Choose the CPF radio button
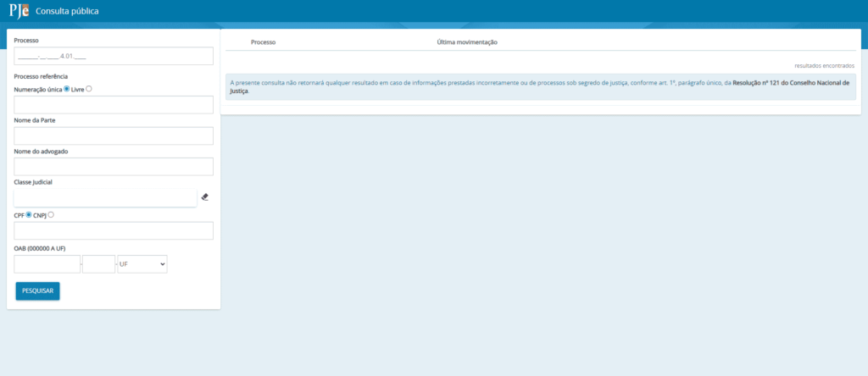 [x=29, y=215]
